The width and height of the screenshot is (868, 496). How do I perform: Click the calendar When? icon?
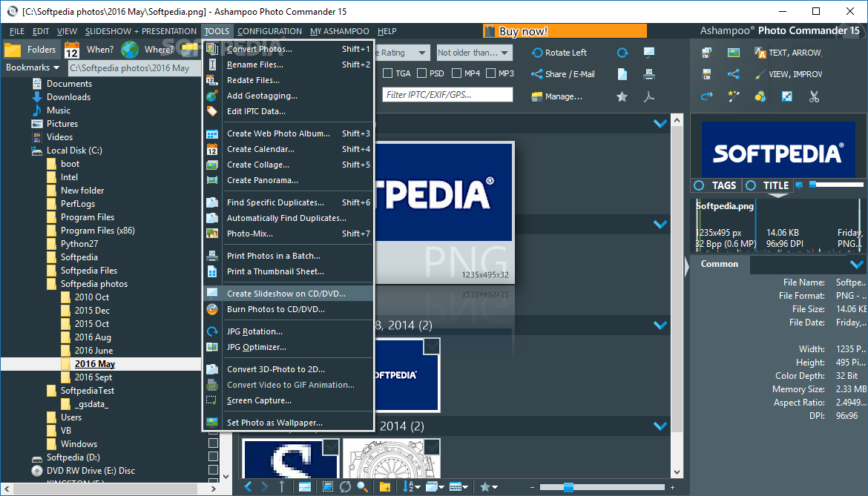(x=72, y=50)
